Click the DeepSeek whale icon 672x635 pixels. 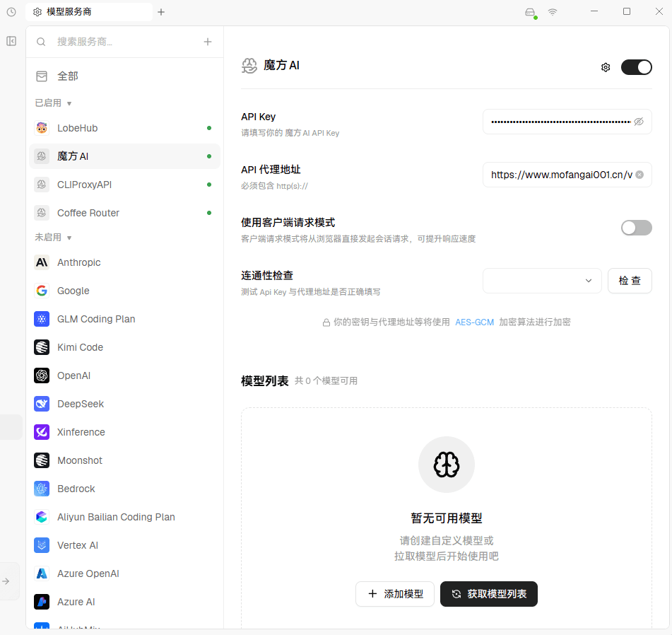[x=42, y=404]
